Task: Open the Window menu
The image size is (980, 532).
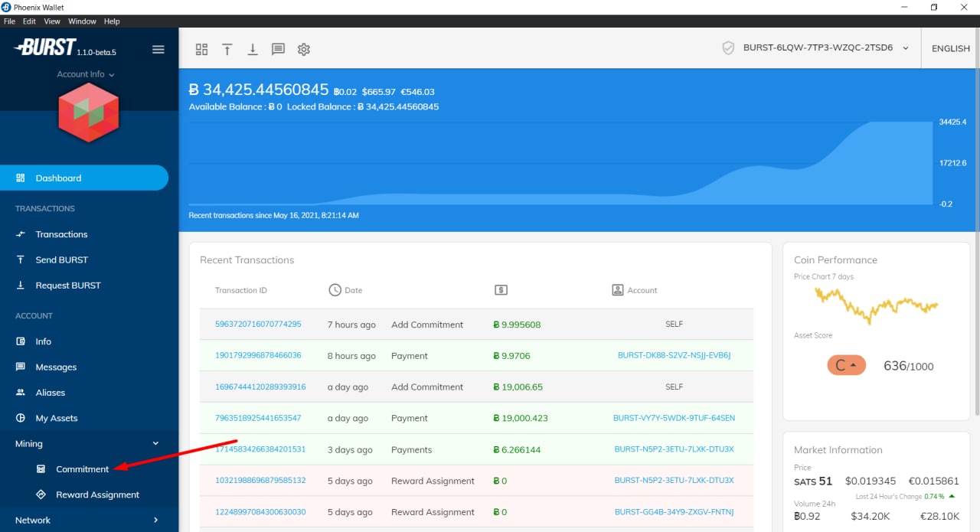Action: point(82,21)
